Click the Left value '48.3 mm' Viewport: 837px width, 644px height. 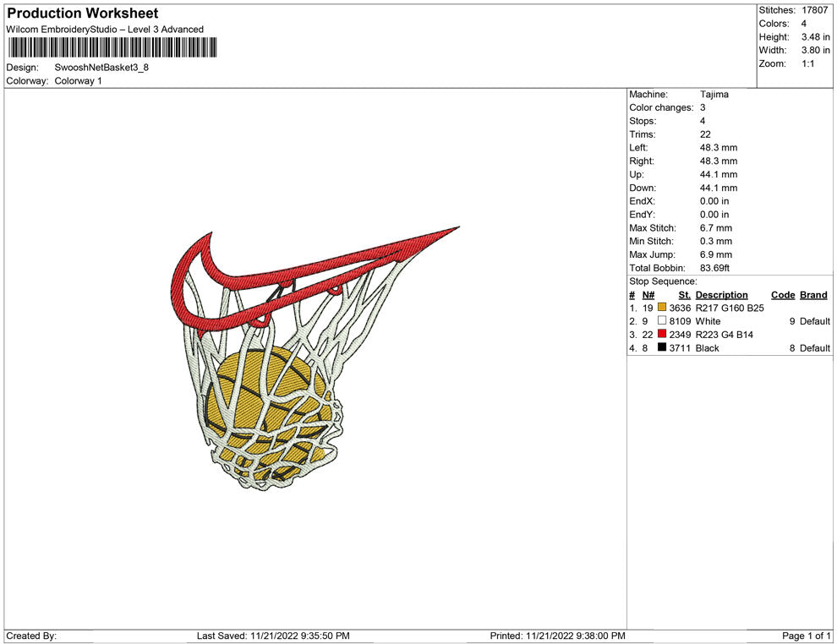point(719,147)
